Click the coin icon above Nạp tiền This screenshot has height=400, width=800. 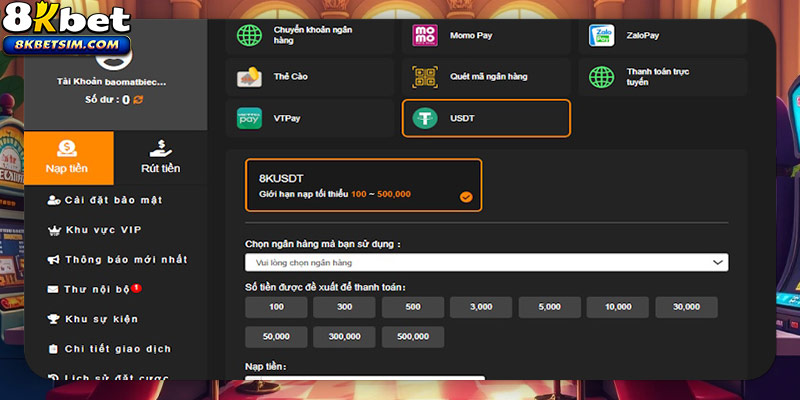(67, 148)
